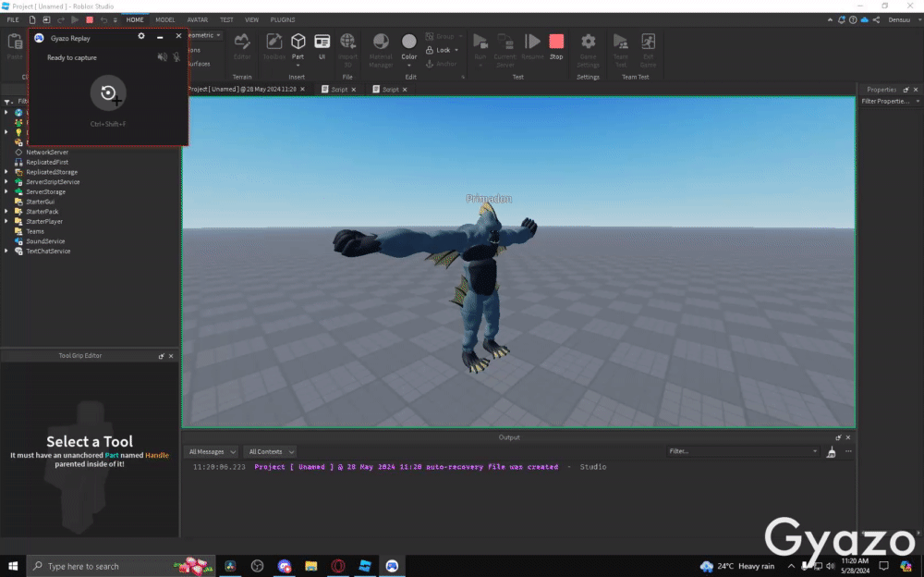Viewport: 924px width, 577px height.
Task: Expand the ServerStorage node
Action: point(6,191)
